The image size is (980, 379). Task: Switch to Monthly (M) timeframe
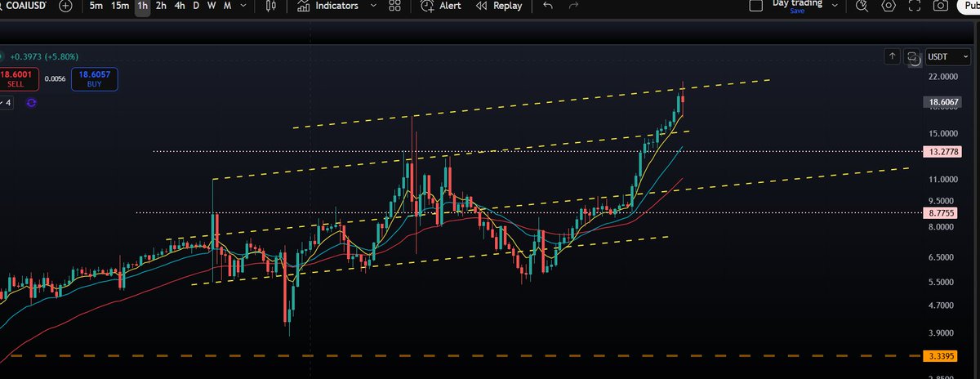[227, 6]
